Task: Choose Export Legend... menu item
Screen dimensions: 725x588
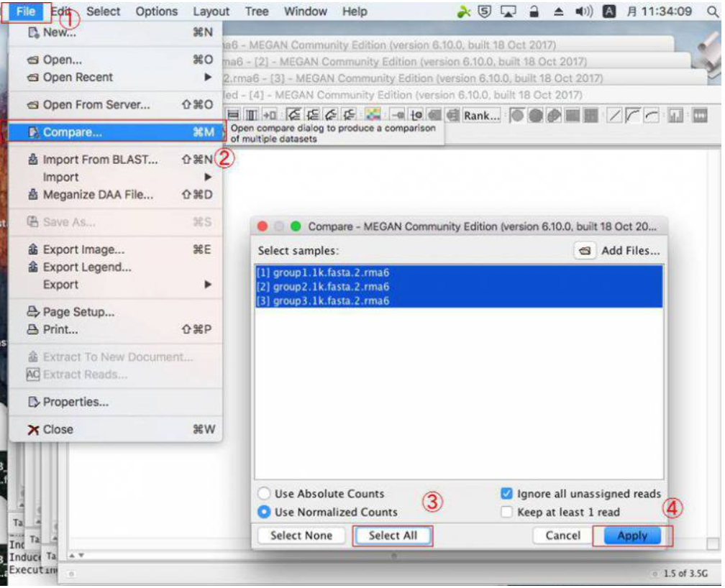Action: click(116, 267)
